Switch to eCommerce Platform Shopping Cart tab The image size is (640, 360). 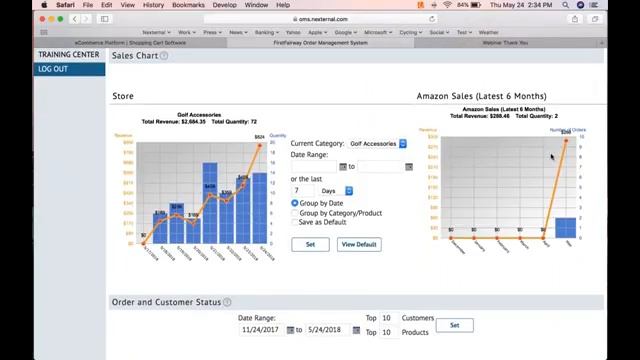tap(130, 43)
